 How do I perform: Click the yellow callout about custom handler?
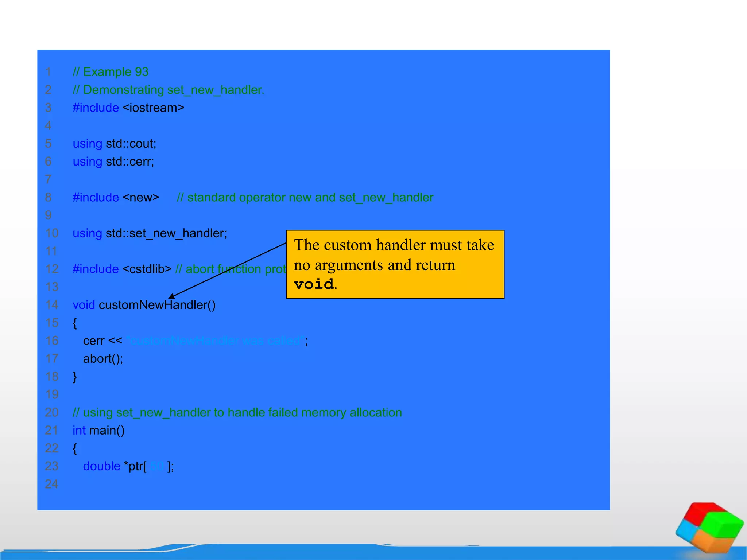[x=395, y=264]
